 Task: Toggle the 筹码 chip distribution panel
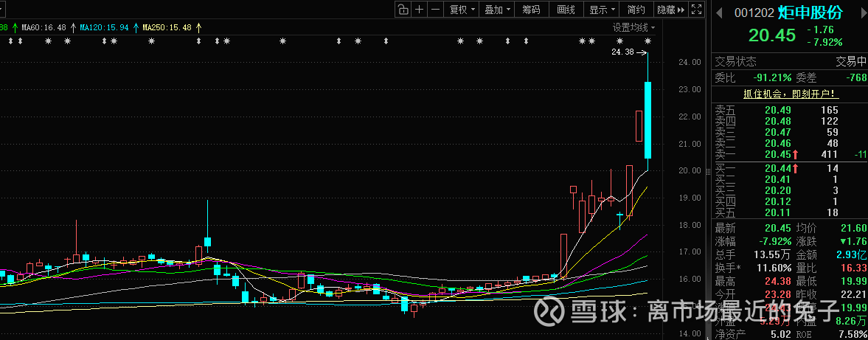531,9
